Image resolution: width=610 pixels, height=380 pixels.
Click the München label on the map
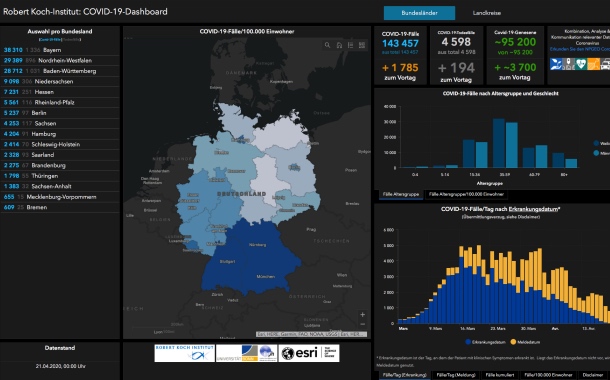point(266,277)
